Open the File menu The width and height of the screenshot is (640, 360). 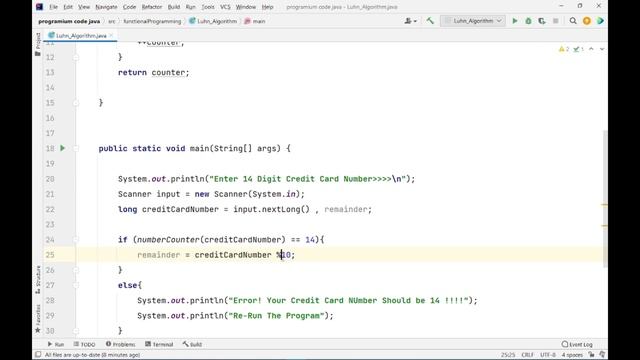(x=53, y=7)
